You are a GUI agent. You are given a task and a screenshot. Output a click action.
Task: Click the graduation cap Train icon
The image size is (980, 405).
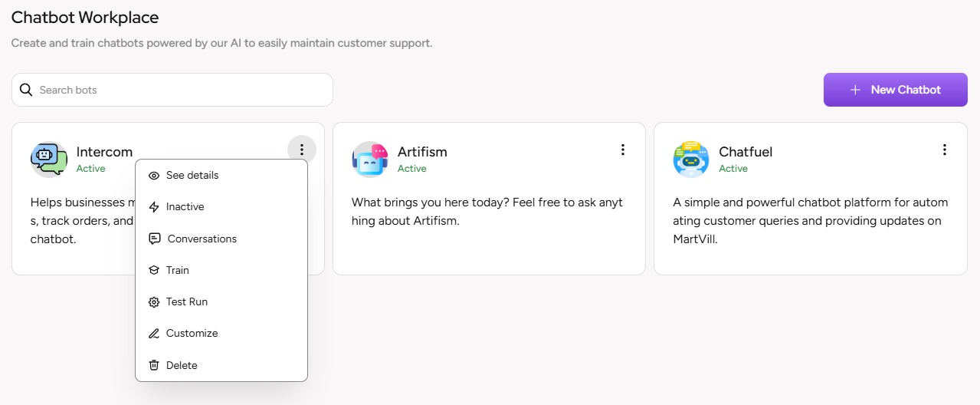click(154, 271)
